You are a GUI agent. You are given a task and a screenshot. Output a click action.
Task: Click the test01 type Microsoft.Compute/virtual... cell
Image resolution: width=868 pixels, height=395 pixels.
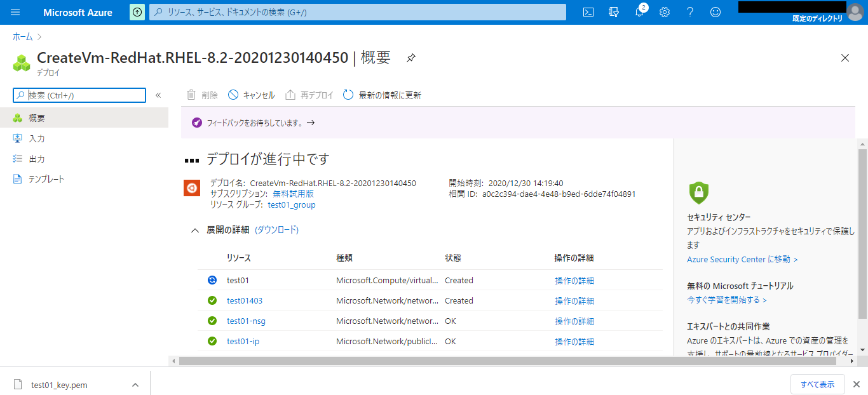(x=386, y=280)
